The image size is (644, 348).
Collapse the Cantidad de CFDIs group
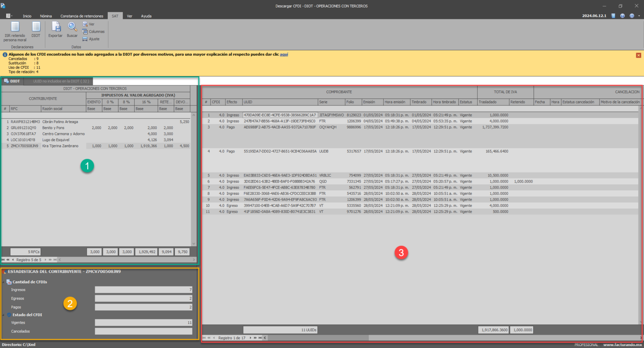[x=4, y=282]
